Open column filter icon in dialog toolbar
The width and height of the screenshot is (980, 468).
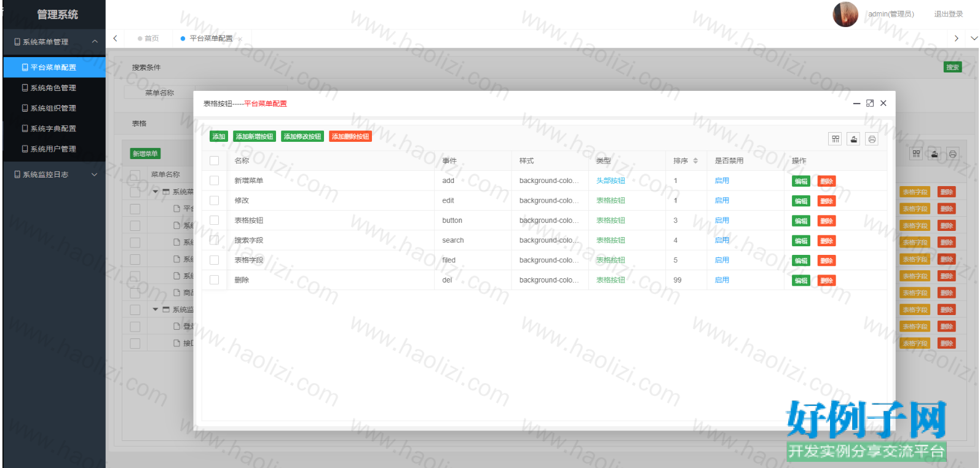(836, 139)
